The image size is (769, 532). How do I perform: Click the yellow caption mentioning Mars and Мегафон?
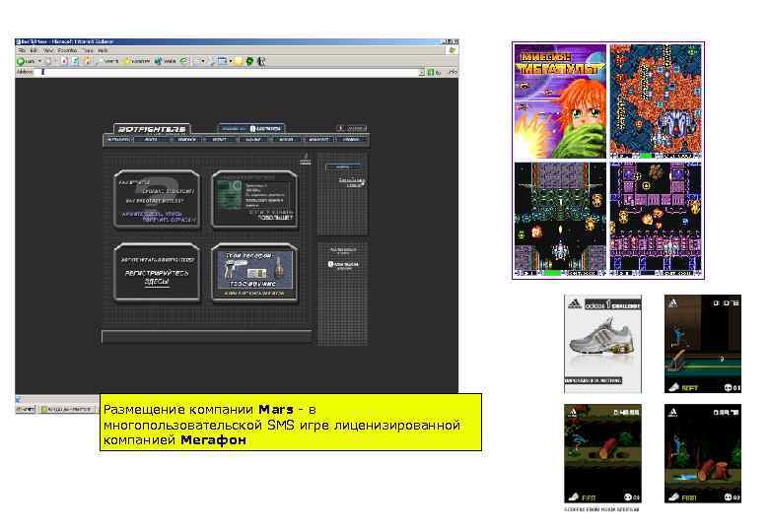pyautogui.click(x=291, y=423)
